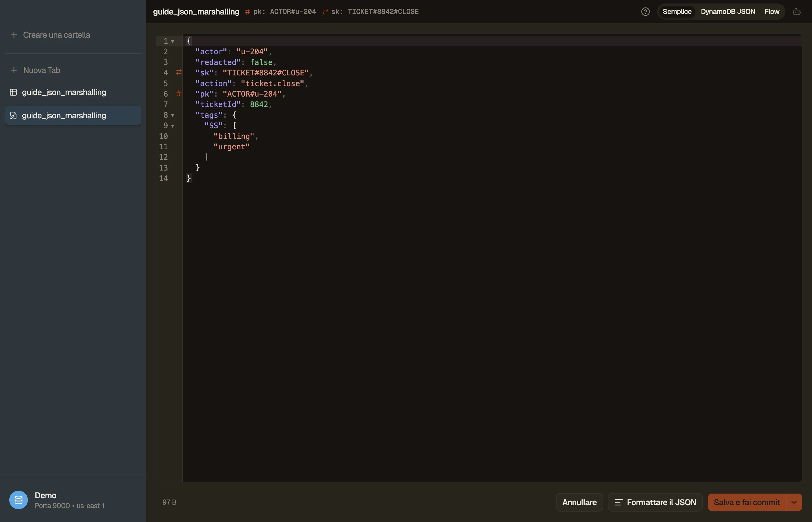Click the table icon of the first guide_json_marshalling entry

click(13, 92)
